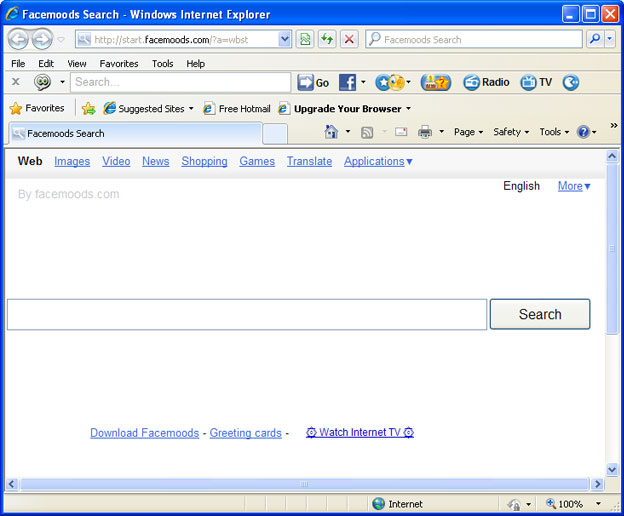Viewport: 624px width, 516px height.
Task: Expand the Applications dropdown link
Action: pos(378,161)
